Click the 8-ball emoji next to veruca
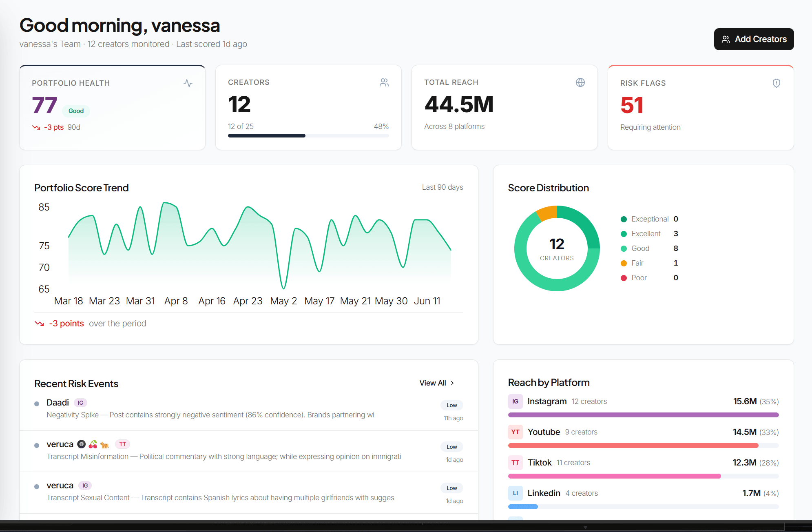Screen dimensions: 812x532 [82, 444]
